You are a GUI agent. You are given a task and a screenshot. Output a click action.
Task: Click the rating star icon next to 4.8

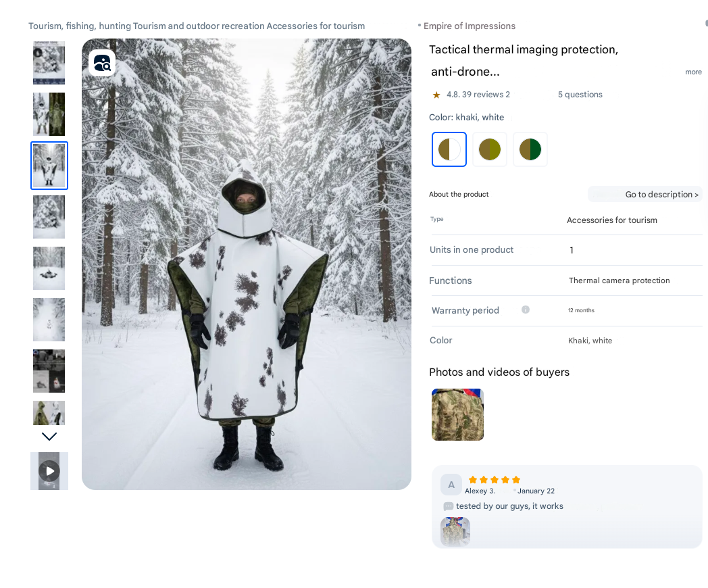pos(436,95)
